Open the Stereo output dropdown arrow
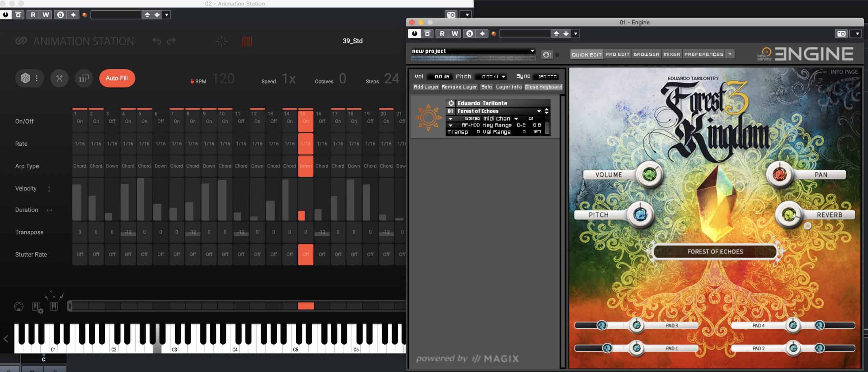The image size is (868, 372). [x=451, y=119]
